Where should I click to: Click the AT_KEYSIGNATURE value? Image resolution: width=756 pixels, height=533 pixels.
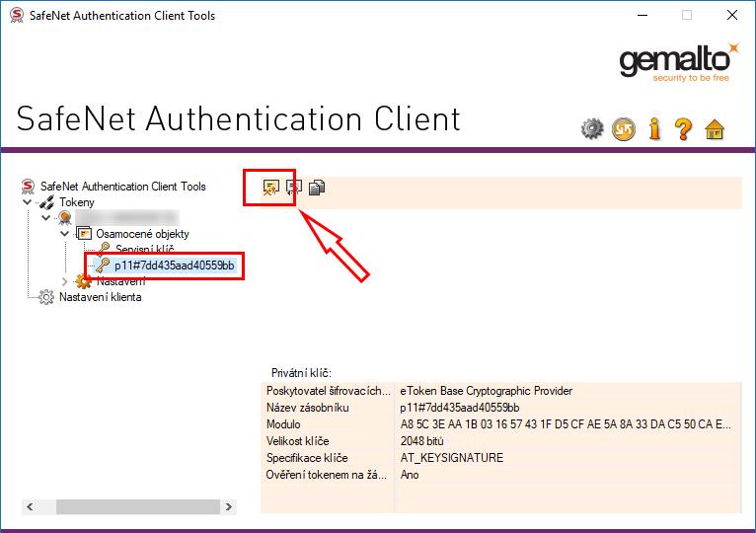point(452,458)
